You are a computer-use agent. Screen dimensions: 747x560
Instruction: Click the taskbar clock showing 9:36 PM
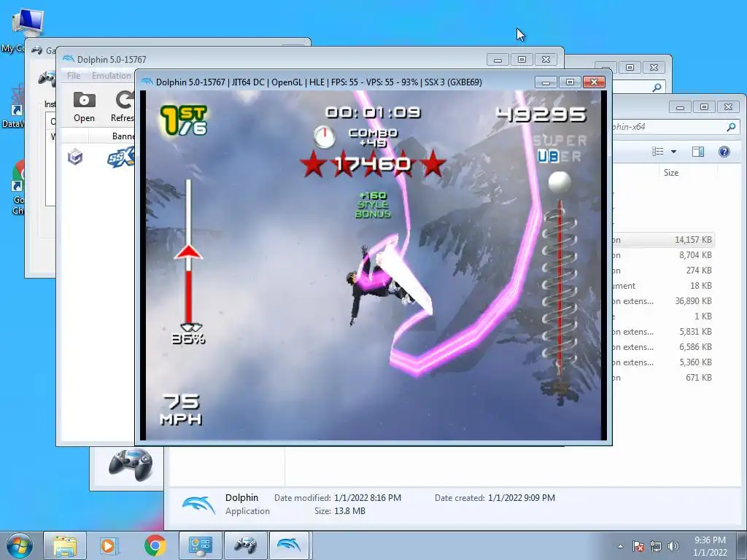click(710, 546)
